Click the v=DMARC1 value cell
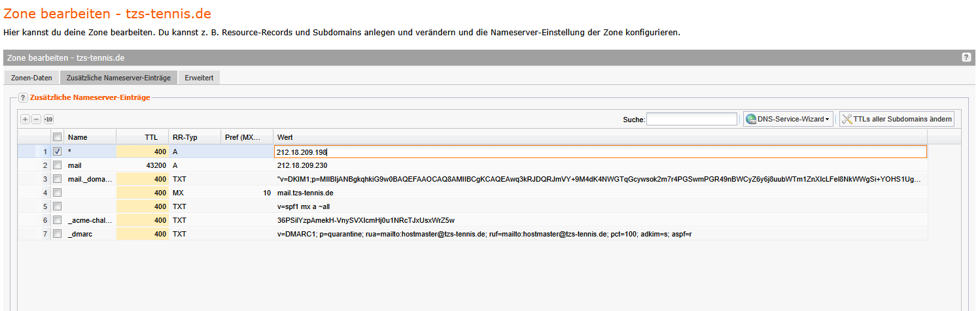 click(601, 234)
